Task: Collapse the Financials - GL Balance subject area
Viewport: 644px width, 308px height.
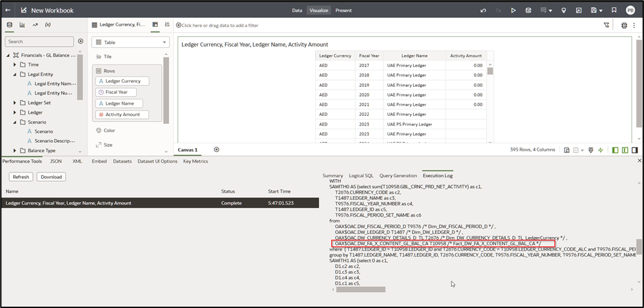Action: (8, 55)
